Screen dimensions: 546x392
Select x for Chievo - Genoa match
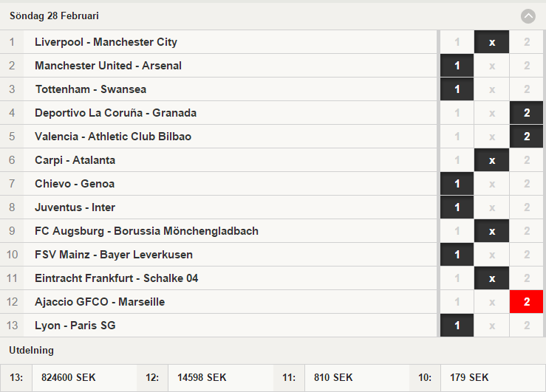click(491, 184)
